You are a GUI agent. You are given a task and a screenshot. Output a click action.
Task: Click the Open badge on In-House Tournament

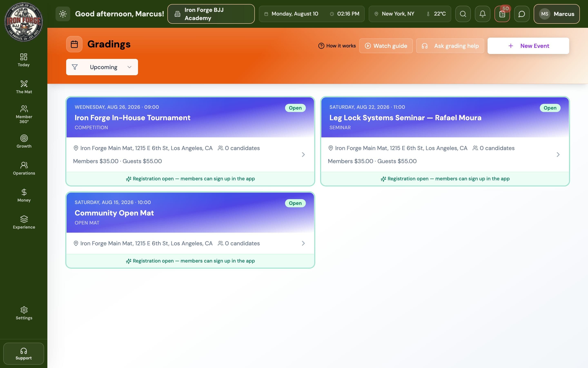295,108
